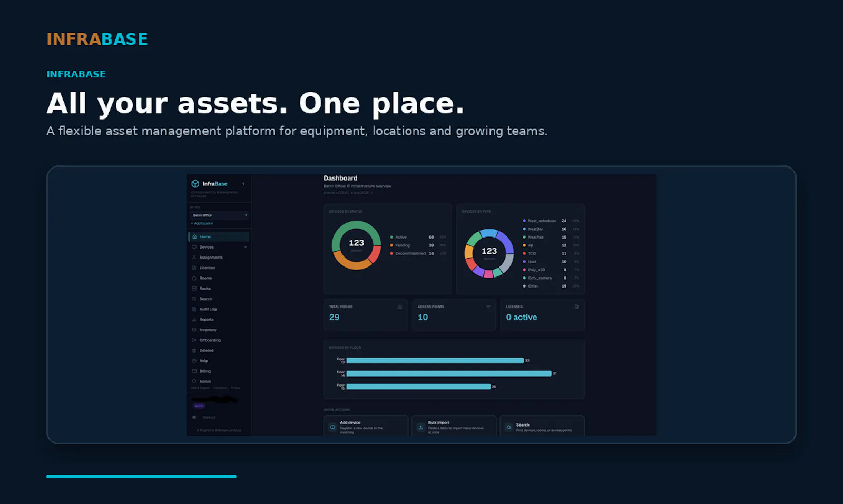Viewport: 843px width, 504px height.
Task: Select the Ipad legend entry
Action: pos(551,262)
